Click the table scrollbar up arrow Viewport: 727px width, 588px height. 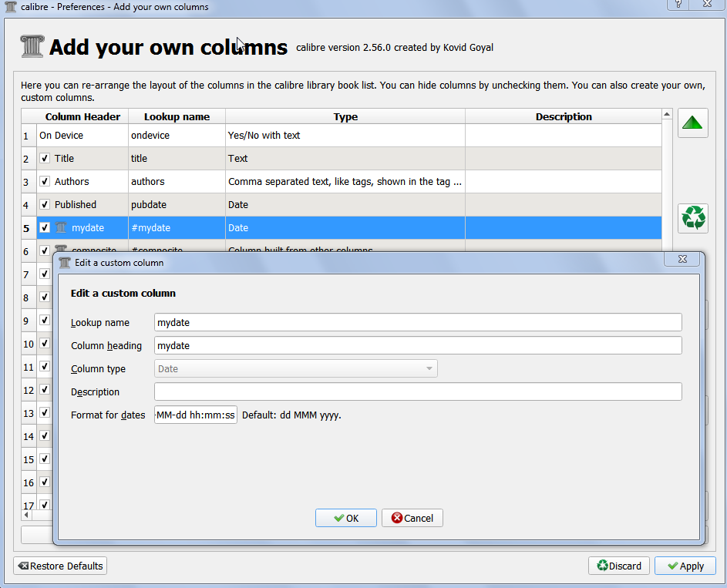(667, 114)
